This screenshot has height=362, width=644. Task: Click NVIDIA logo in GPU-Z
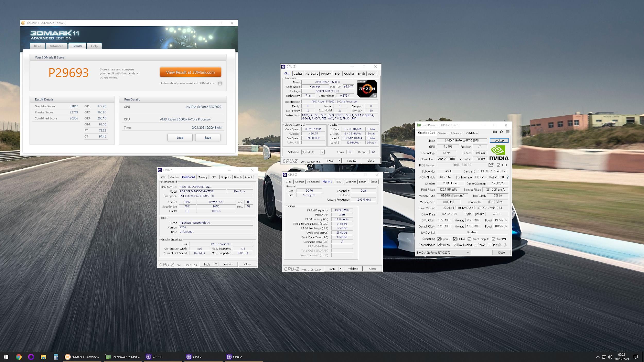(499, 153)
